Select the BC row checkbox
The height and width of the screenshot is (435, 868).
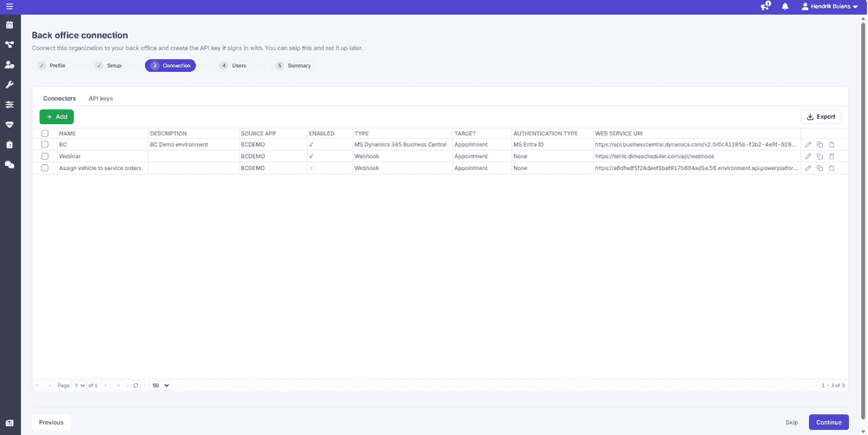point(45,144)
